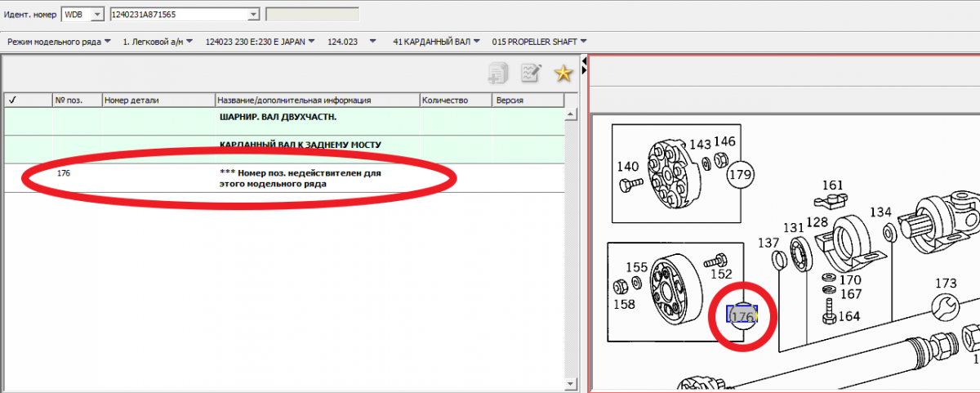Click callout 161 in the diagram
Viewport: 980px width, 393px height.
[831, 185]
